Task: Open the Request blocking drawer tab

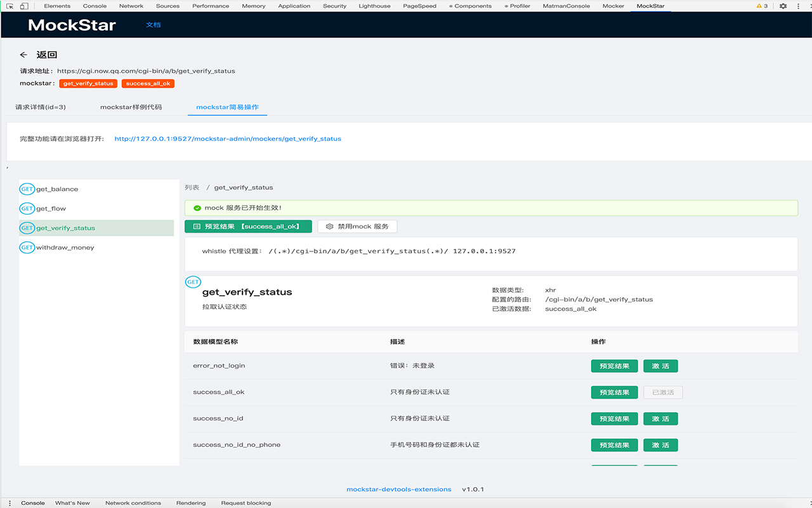Action: coord(246,503)
